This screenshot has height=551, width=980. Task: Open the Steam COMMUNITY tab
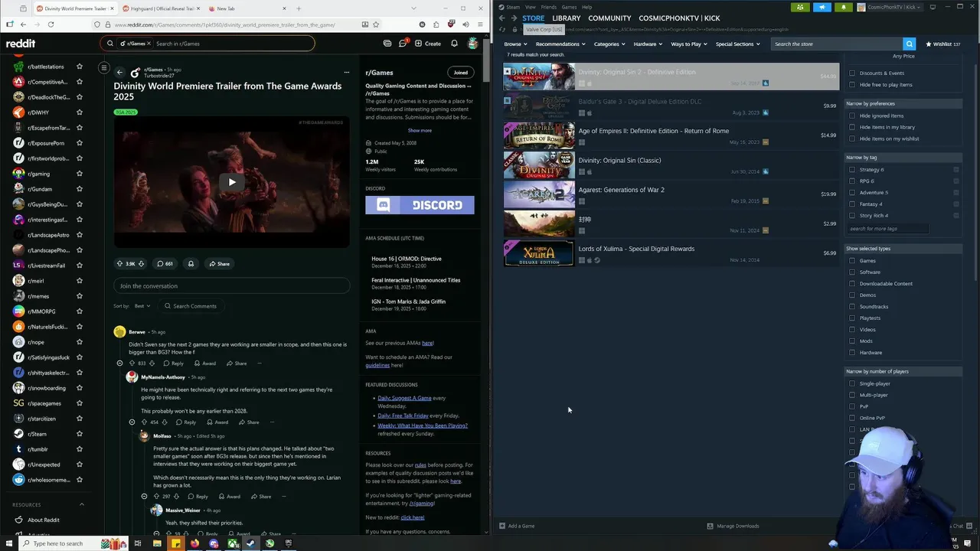click(x=609, y=18)
